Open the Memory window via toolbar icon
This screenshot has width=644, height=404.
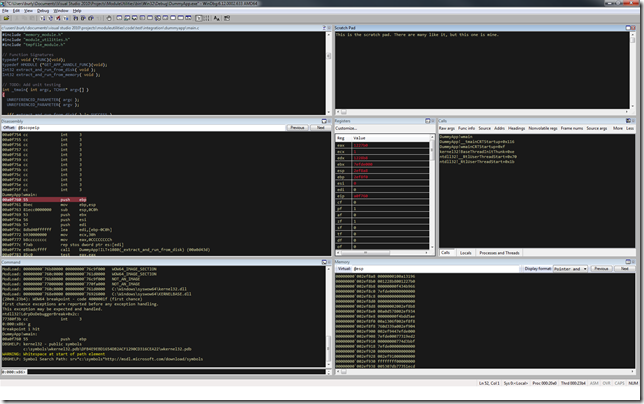(150, 18)
